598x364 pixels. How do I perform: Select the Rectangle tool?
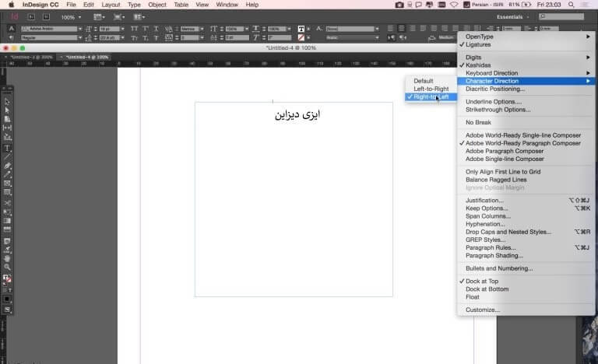pyautogui.click(x=7, y=192)
